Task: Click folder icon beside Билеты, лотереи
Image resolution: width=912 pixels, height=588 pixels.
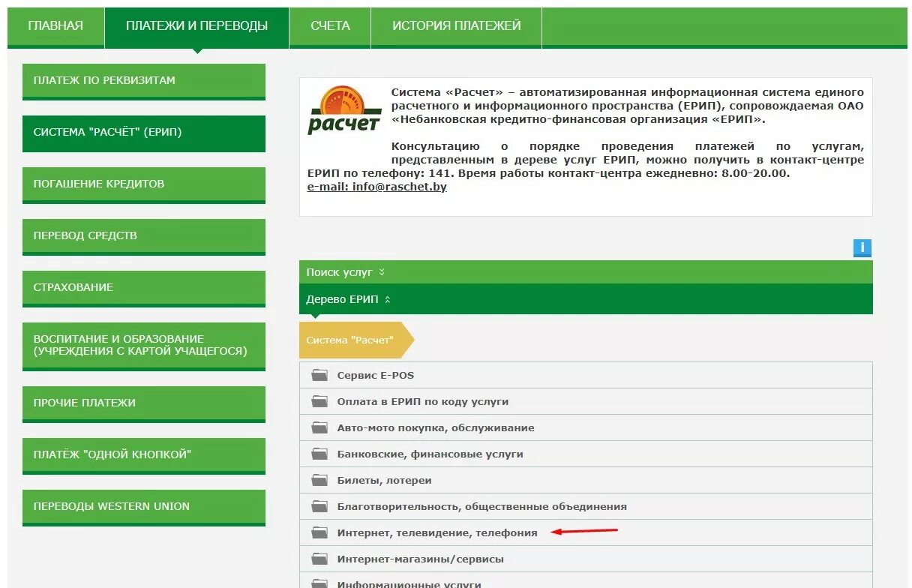Action: [320, 480]
